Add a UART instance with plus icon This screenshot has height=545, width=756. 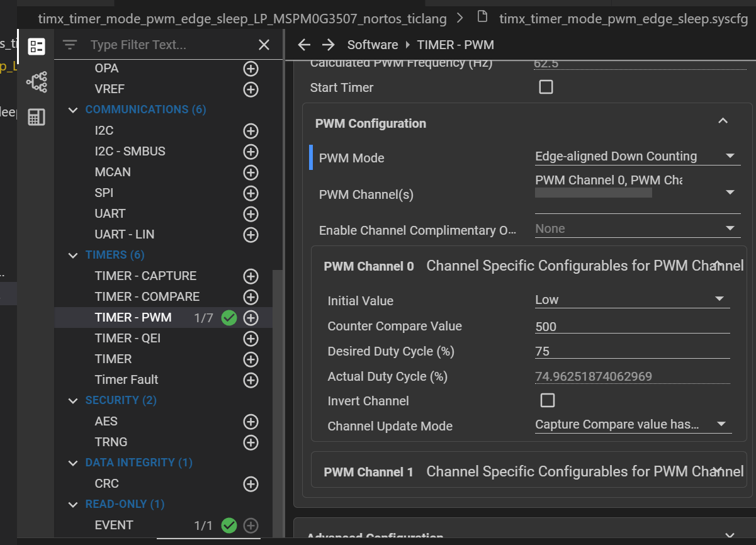pos(251,214)
